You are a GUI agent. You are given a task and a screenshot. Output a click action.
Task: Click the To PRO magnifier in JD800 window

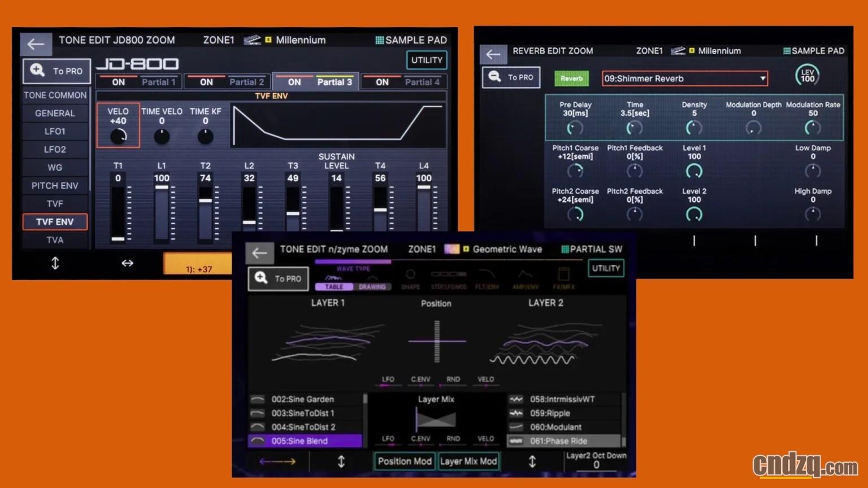click(57, 71)
